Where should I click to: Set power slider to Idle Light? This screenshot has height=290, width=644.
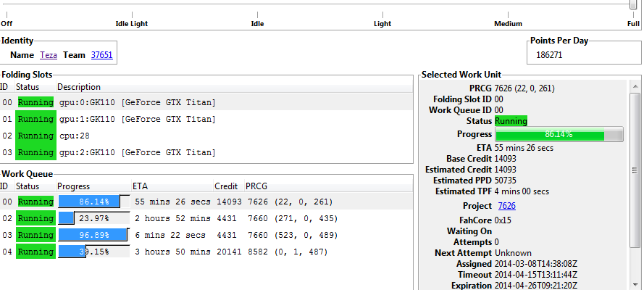[x=132, y=24]
